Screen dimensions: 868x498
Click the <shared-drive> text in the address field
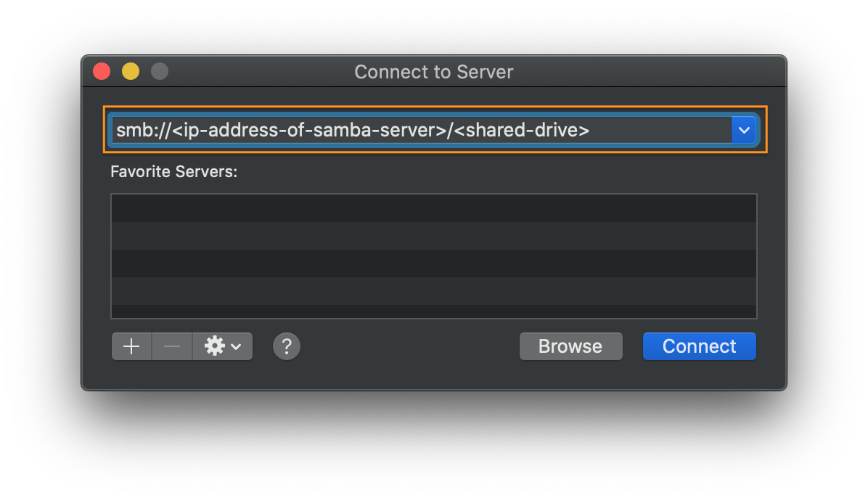522,130
